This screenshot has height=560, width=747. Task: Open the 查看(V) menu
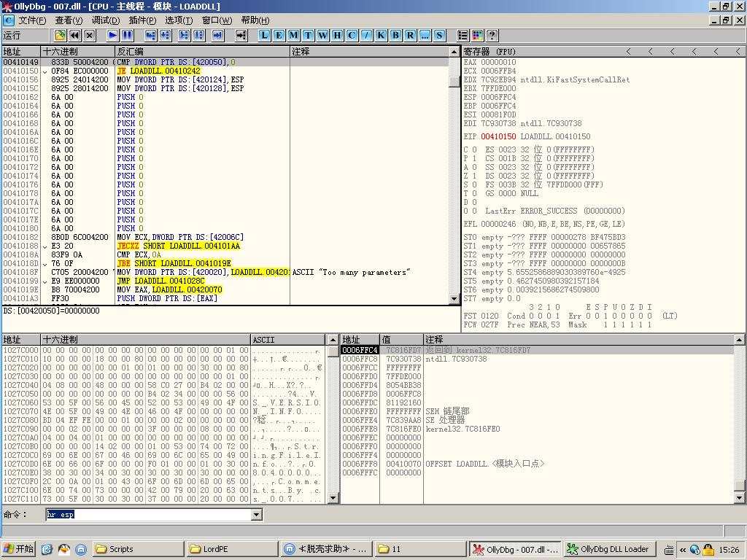[x=69, y=20]
